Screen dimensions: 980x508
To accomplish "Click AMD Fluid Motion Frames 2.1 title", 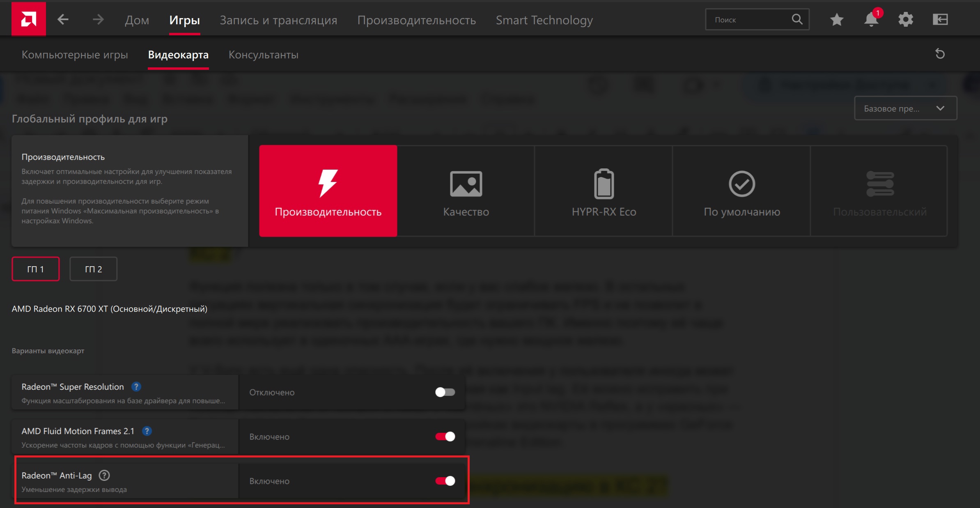I will click(78, 431).
